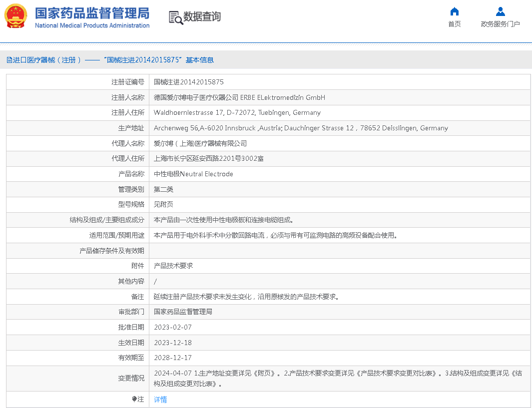Select the ERBE ELektromedizin GmbH registrant name

tap(239, 98)
